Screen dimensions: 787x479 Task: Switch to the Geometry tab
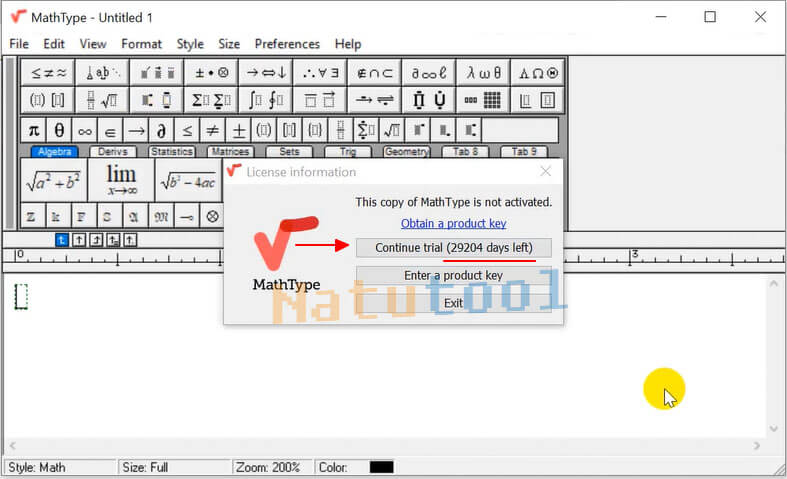click(x=407, y=152)
